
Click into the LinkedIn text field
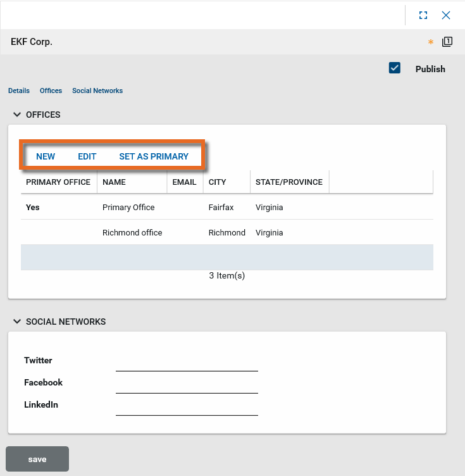pos(187,407)
